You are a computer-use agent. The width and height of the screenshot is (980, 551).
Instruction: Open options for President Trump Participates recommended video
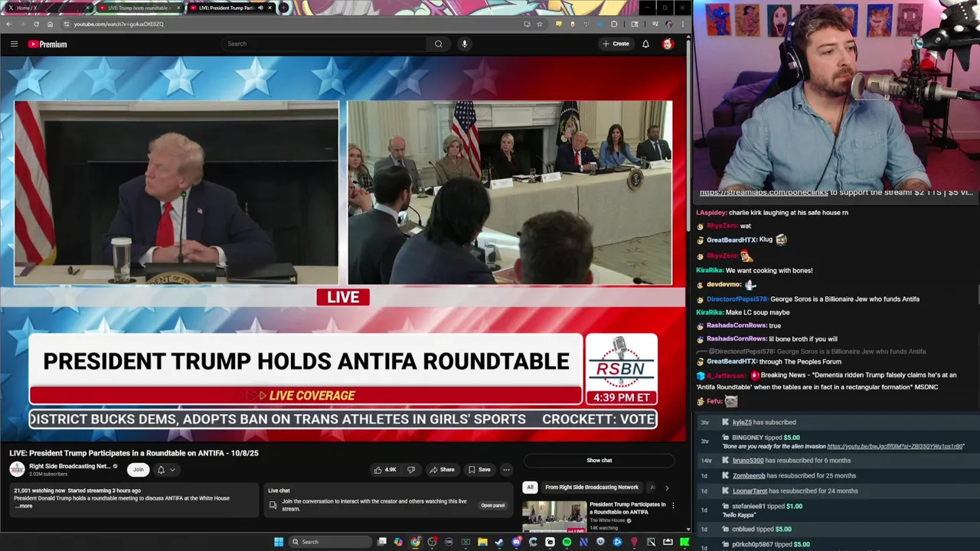tap(673, 505)
